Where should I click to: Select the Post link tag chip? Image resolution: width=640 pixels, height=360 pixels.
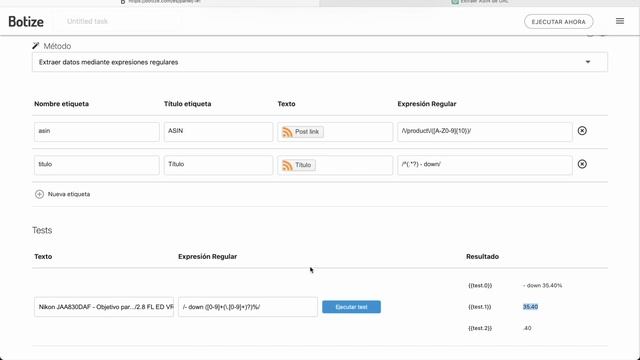(x=302, y=132)
